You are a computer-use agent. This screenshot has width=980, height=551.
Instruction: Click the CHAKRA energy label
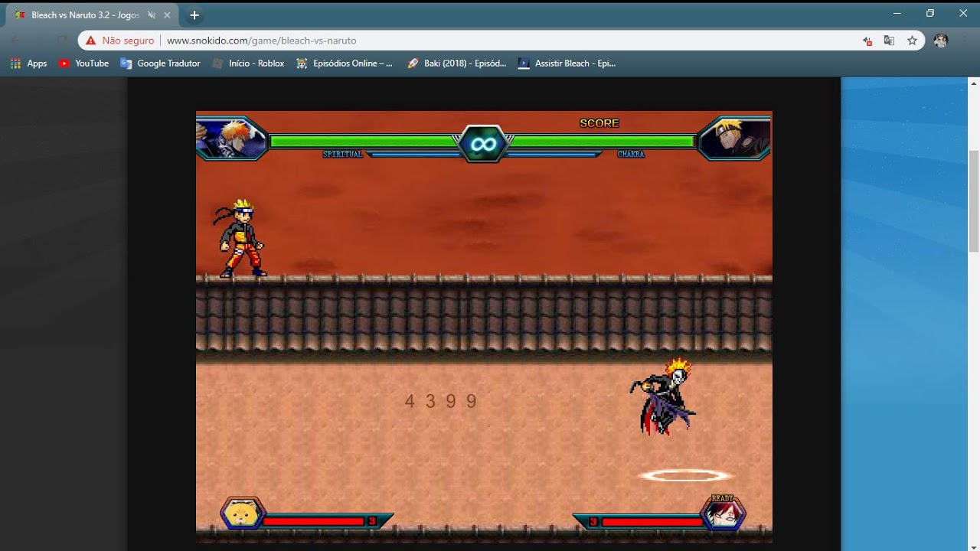(x=631, y=155)
